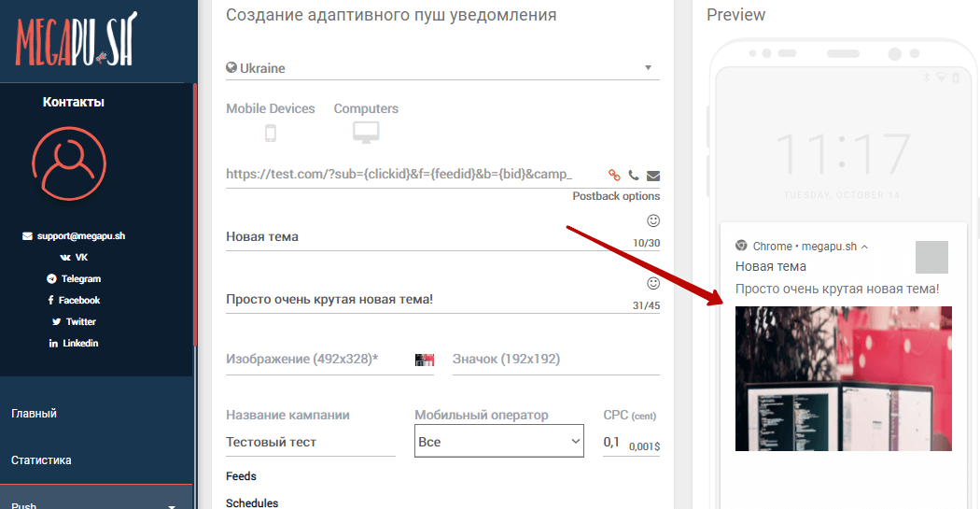The height and width of the screenshot is (509, 980).
Task: Click the VK logo icon
Action: tap(65, 257)
